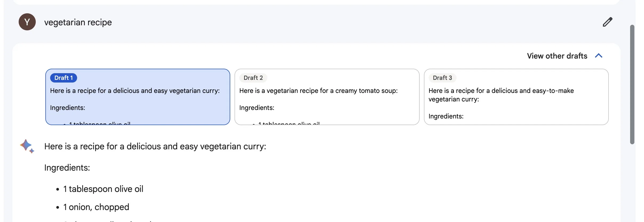Click the "1 tablespoon olive oil" bullet item
Viewport: 644px width, 222px height.
pos(103,189)
